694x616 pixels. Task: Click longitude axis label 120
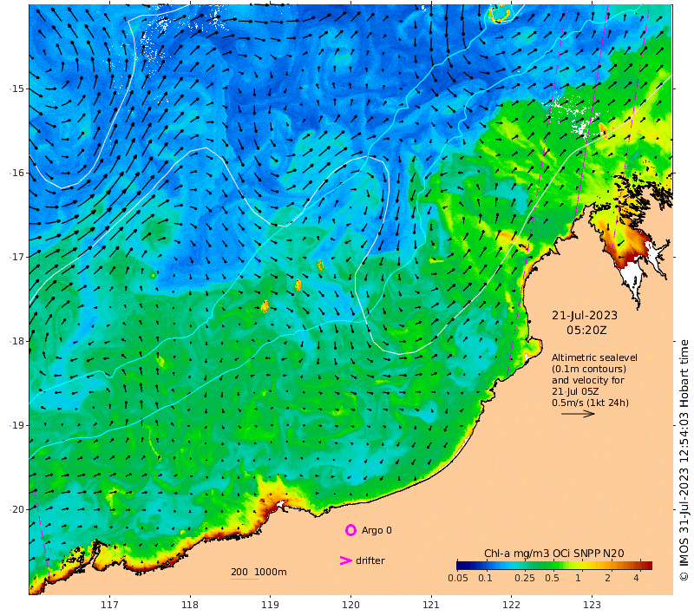(x=350, y=605)
